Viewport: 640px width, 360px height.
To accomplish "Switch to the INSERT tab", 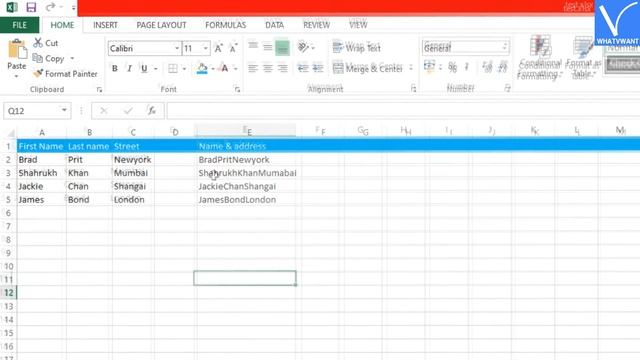I will tap(105, 25).
